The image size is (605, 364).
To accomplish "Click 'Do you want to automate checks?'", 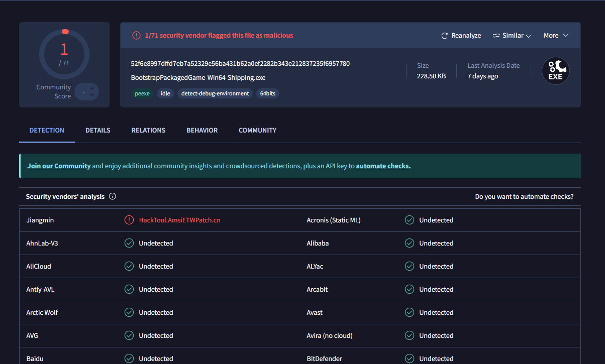I will [524, 196].
